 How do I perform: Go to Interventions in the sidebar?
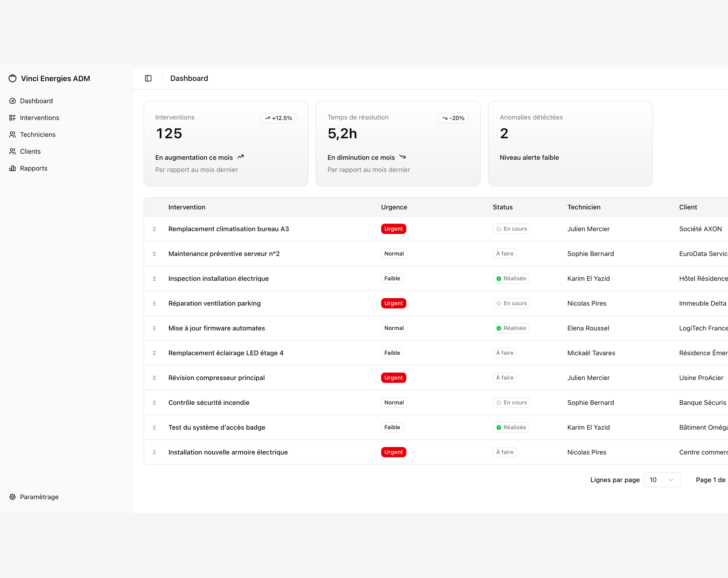tap(39, 118)
